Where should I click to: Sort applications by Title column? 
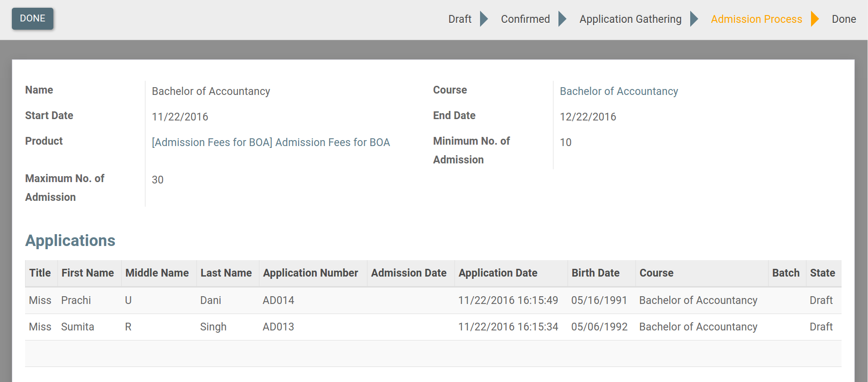click(40, 273)
